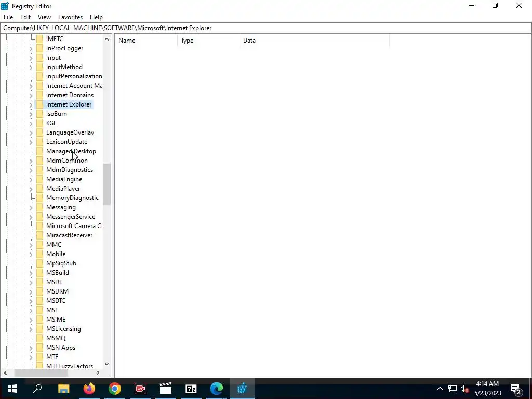The height and width of the screenshot is (399, 532).
Task: Show hidden system tray icons
Action: (x=440, y=389)
